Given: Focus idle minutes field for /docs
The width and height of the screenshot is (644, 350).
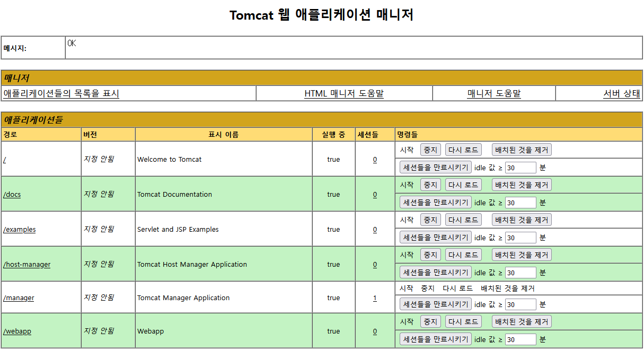Looking at the screenshot, I should (521, 203).
